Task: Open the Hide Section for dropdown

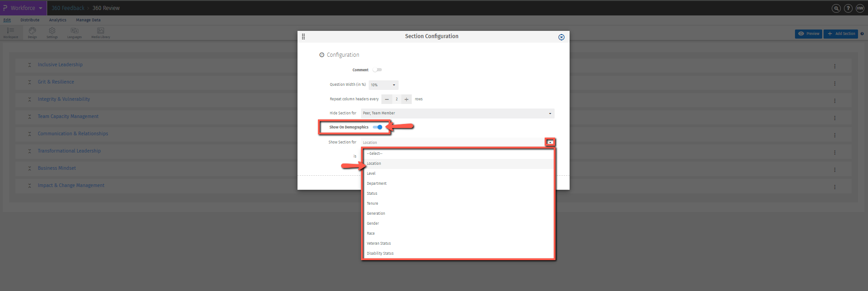Action: coord(458,113)
